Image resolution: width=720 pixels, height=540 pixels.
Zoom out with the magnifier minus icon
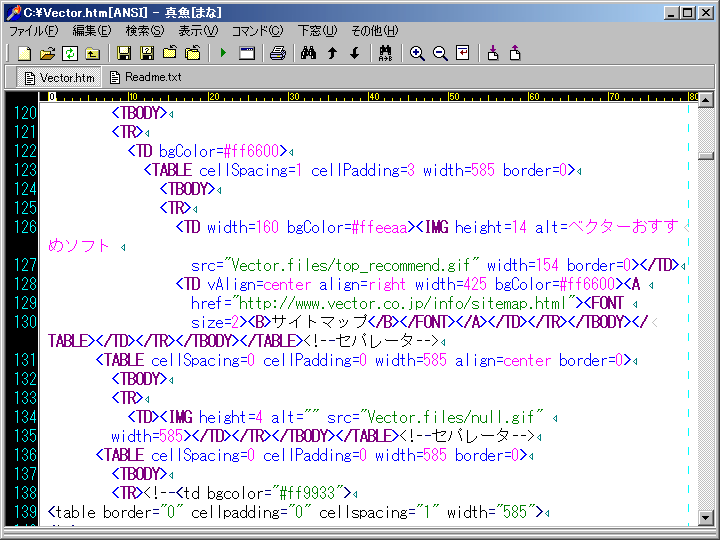[440, 53]
